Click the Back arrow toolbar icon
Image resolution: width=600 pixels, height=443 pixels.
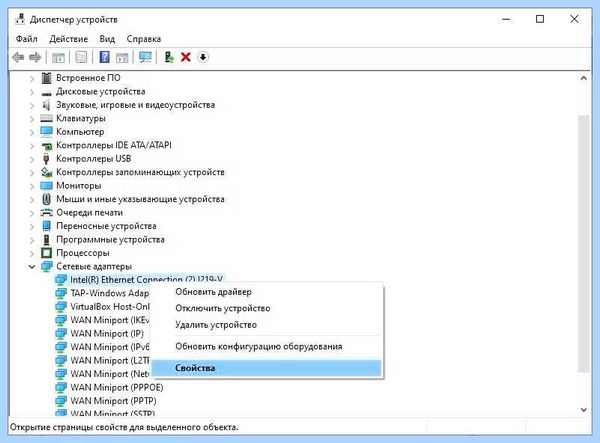[18, 57]
